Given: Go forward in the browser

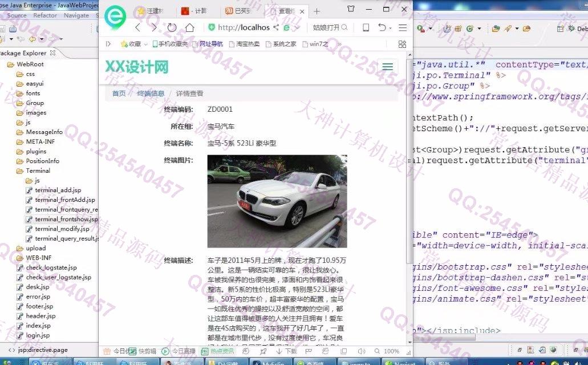Looking at the screenshot, I should 154,27.
